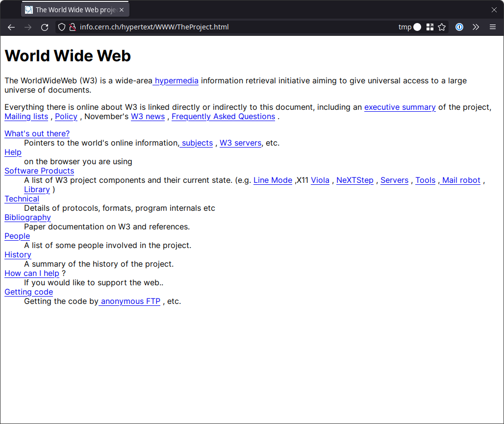
Task: Open the Bibliography link
Action: 27,218
